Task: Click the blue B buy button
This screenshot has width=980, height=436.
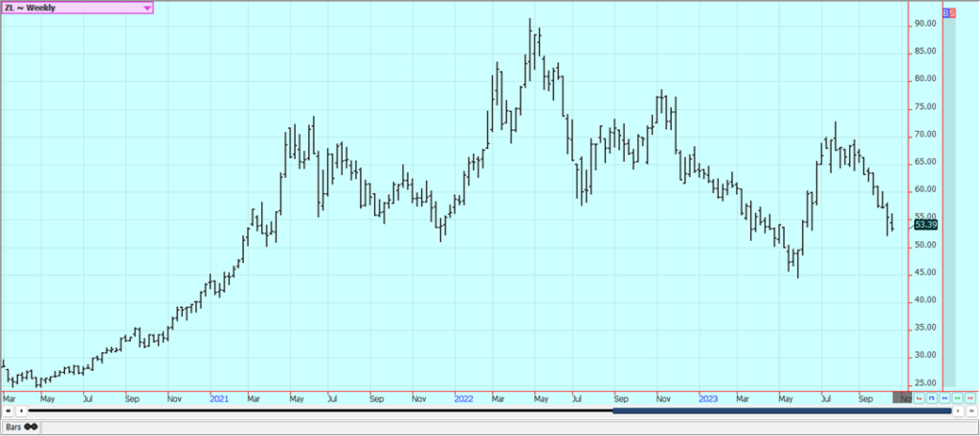Action: [946, 12]
